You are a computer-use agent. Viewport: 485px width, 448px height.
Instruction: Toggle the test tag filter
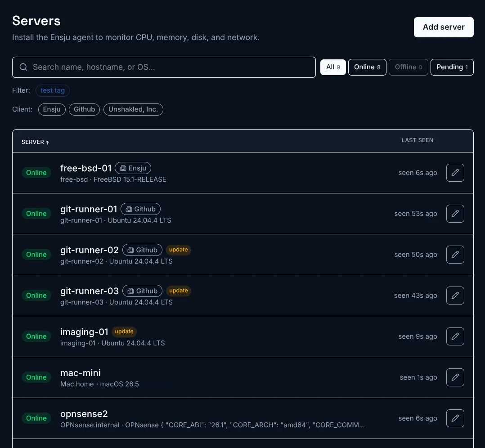pyautogui.click(x=53, y=90)
